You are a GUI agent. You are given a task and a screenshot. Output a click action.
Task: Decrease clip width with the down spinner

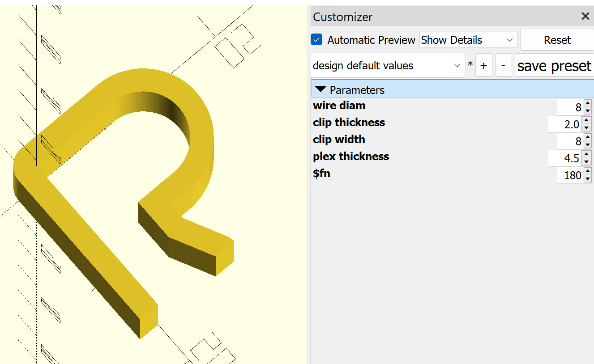pyautogui.click(x=587, y=144)
